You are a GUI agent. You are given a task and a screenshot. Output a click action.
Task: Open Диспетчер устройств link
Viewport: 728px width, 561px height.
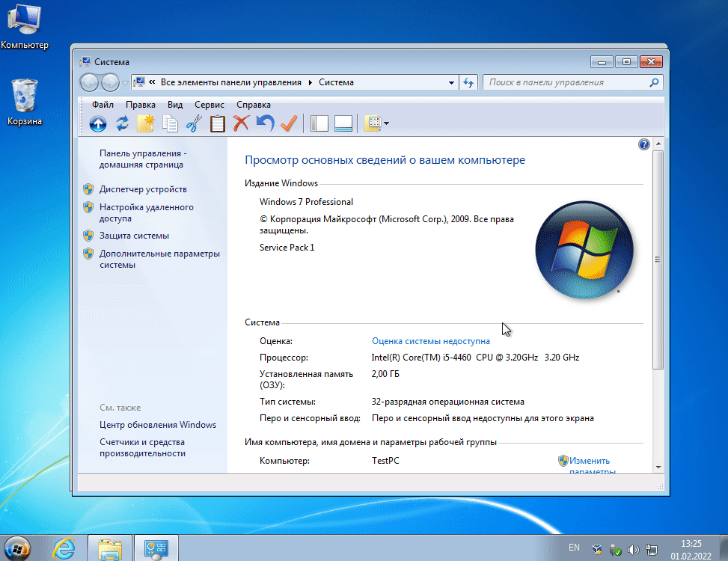coord(143,189)
